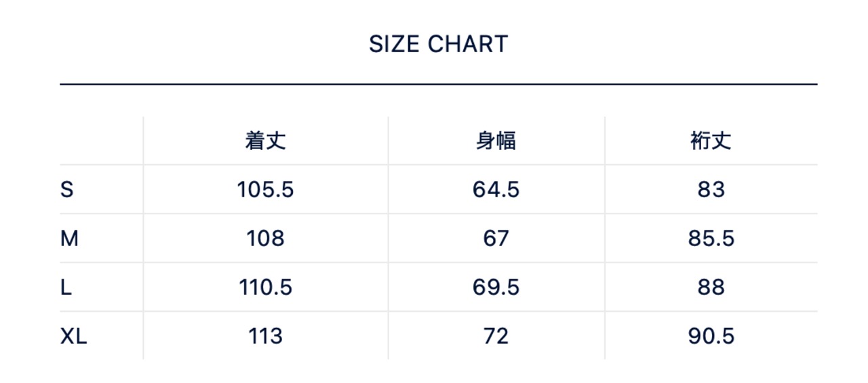Pick the 85.5 value cell
Screen dimensions: 868x383
[711, 239]
